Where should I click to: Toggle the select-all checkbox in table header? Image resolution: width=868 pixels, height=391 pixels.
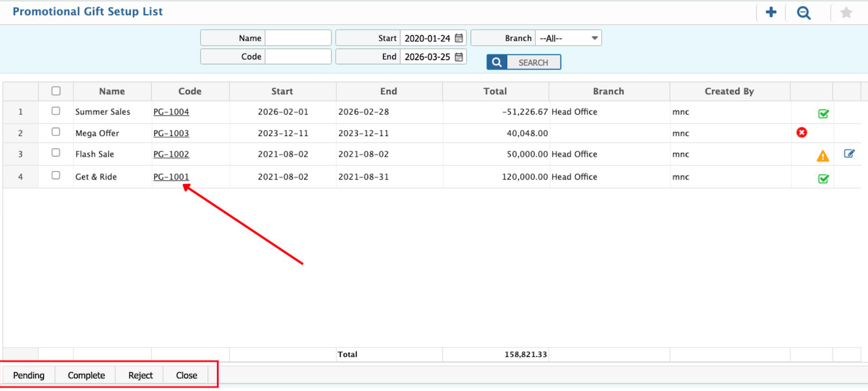(56, 91)
